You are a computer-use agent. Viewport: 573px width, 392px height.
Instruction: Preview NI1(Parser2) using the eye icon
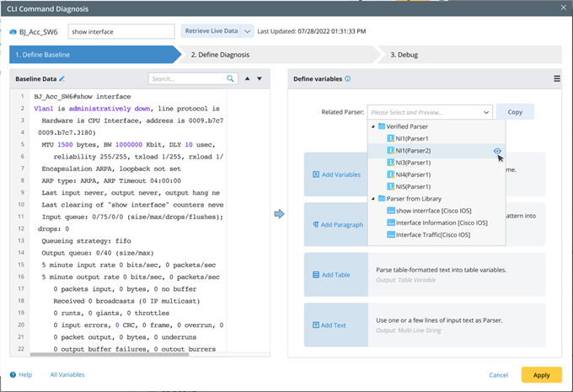(498, 150)
